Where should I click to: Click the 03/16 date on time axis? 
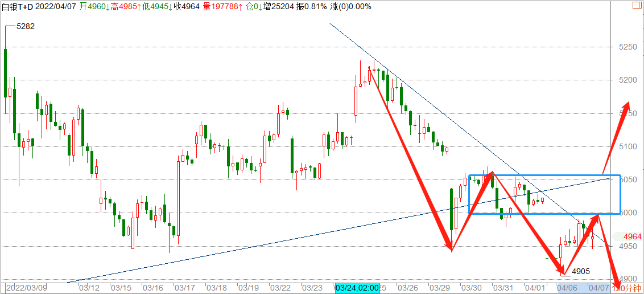(154, 287)
